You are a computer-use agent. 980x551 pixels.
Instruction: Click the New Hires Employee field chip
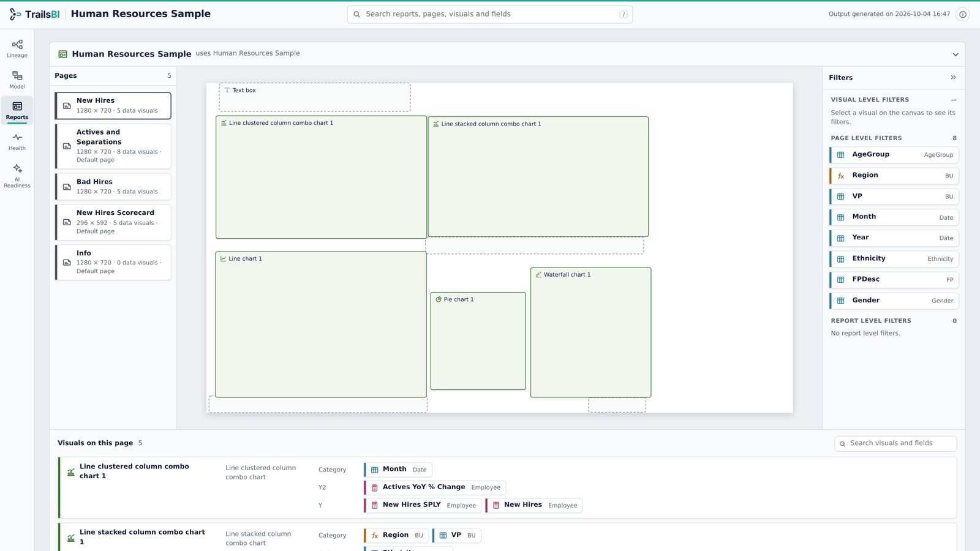click(x=534, y=505)
